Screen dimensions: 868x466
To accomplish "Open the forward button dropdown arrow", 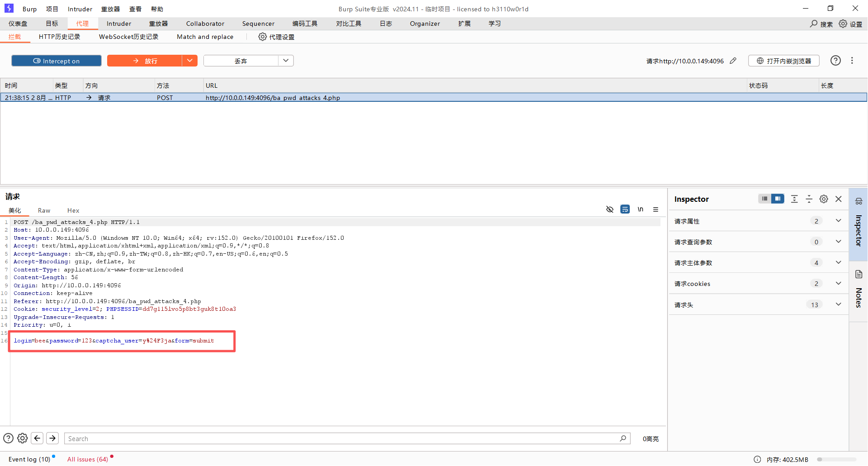I will [190, 61].
